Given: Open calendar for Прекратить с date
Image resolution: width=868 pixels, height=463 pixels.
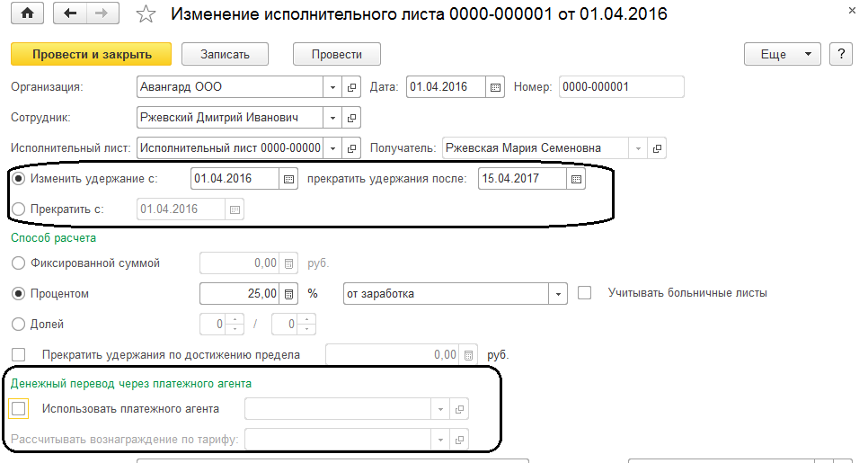Looking at the screenshot, I should pos(235,209).
